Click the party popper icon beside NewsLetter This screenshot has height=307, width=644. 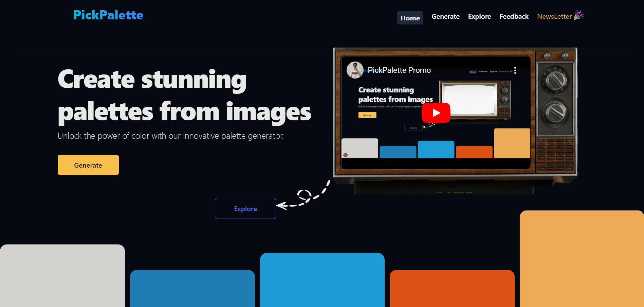coord(578,15)
